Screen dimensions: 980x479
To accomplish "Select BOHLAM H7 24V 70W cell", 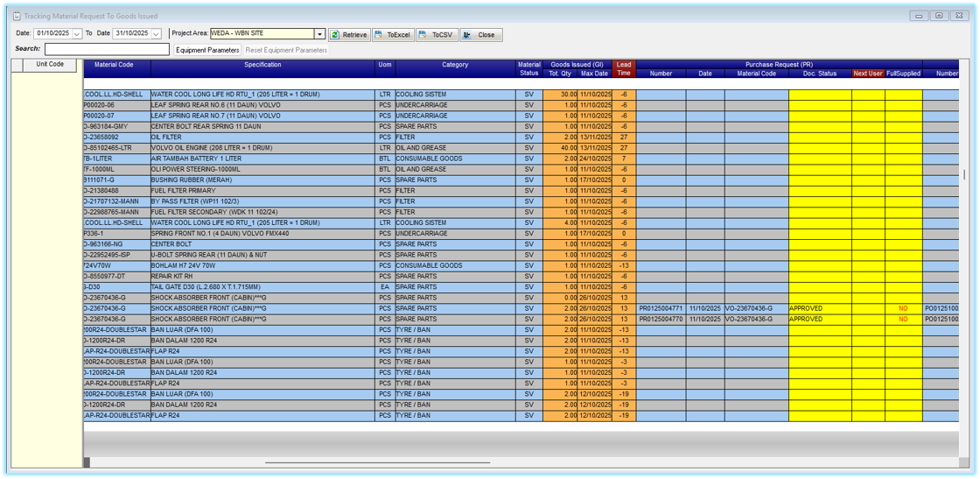I will (x=262, y=265).
